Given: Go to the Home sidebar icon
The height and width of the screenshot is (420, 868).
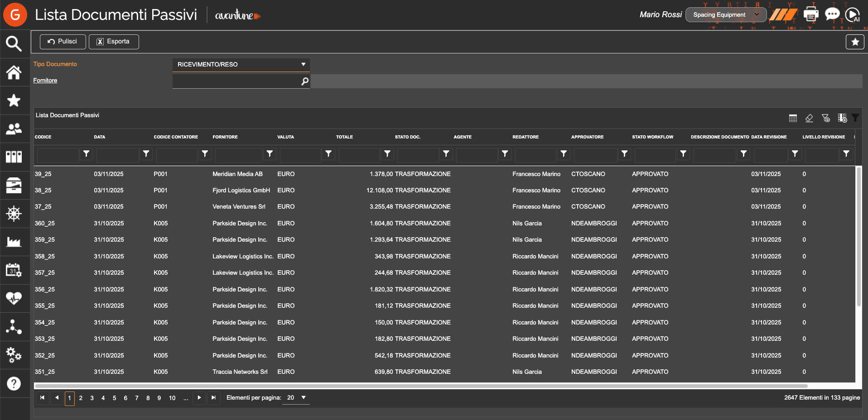Looking at the screenshot, I should [x=14, y=72].
